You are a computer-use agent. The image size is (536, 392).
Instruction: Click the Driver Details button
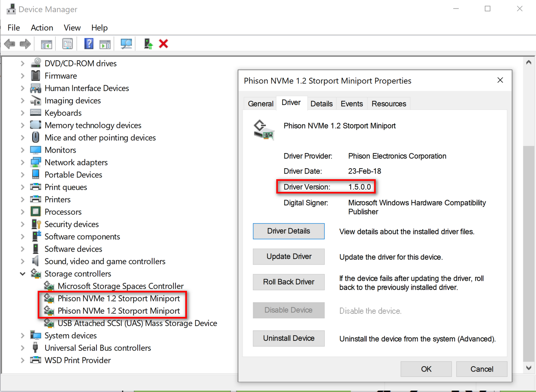(289, 231)
